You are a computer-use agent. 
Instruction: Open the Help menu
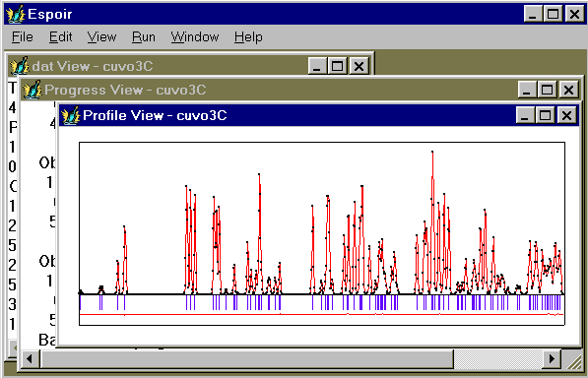pos(248,37)
